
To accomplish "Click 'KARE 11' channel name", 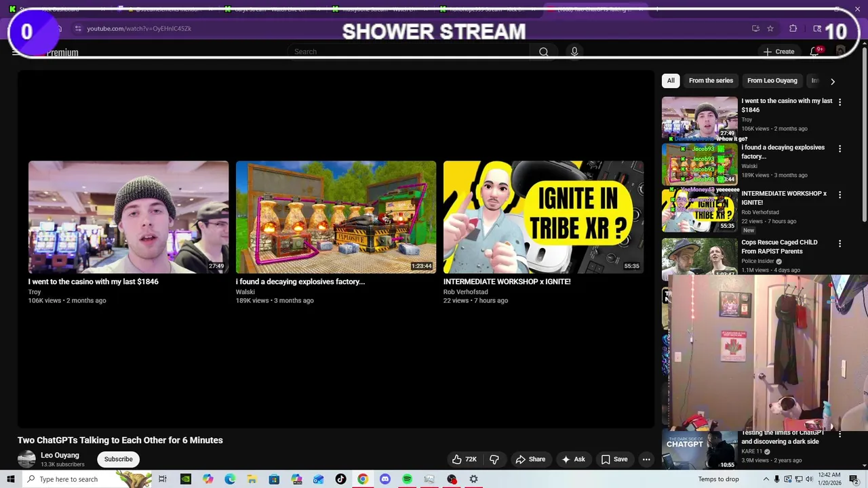I will pyautogui.click(x=752, y=451).
